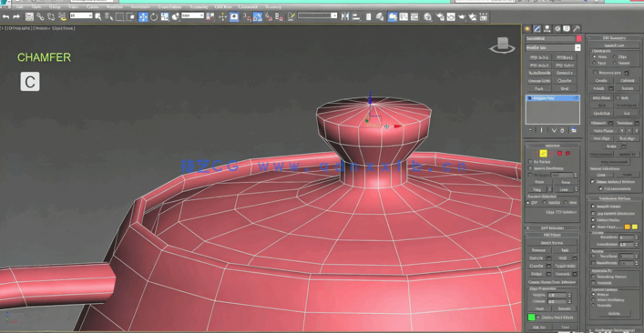Click the Chamfer button in Edit Edges
Image resolution: width=644 pixels, height=333 pixels.
point(536,266)
